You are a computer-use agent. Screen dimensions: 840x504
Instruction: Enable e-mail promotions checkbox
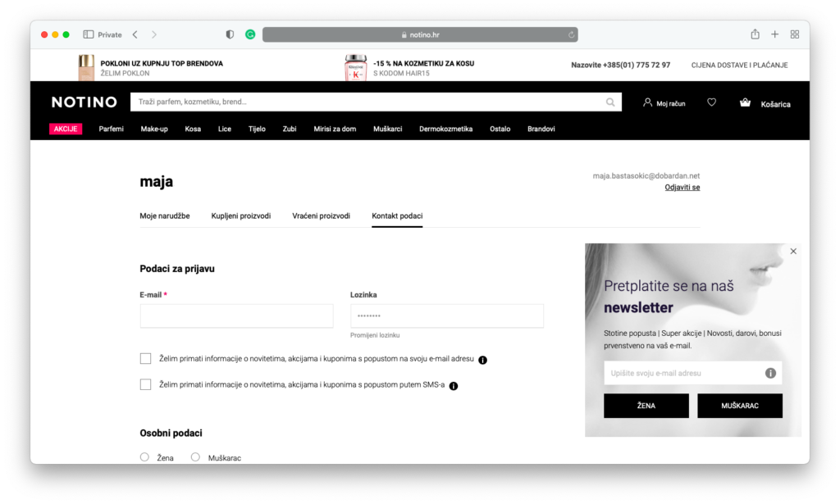[146, 359]
